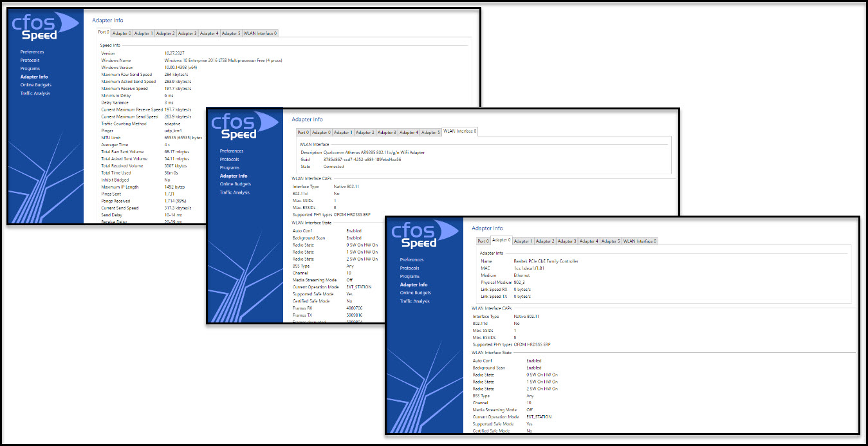The image size is (868, 446).
Task: Click active Adapter 0 tab in Realtek window
Action: pos(501,240)
